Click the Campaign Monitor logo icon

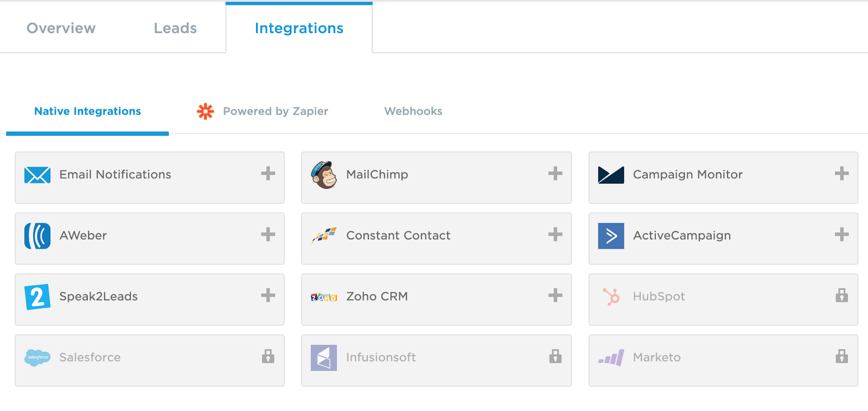click(611, 175)
